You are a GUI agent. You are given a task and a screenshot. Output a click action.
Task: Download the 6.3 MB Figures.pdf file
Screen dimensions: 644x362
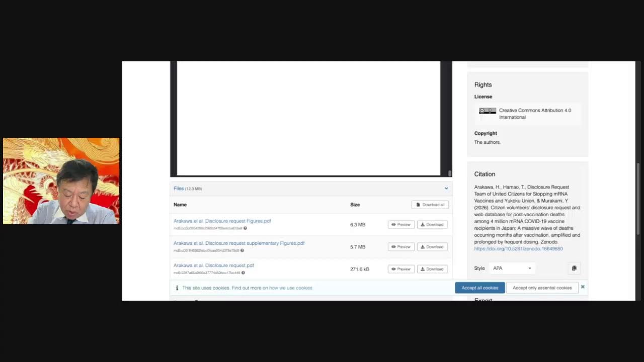[x=432, y=225]
